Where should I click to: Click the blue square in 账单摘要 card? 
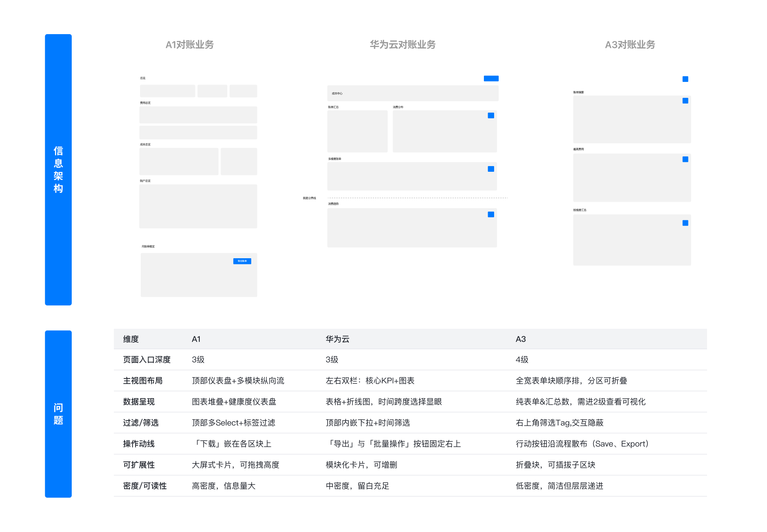(x=685, y=100)
